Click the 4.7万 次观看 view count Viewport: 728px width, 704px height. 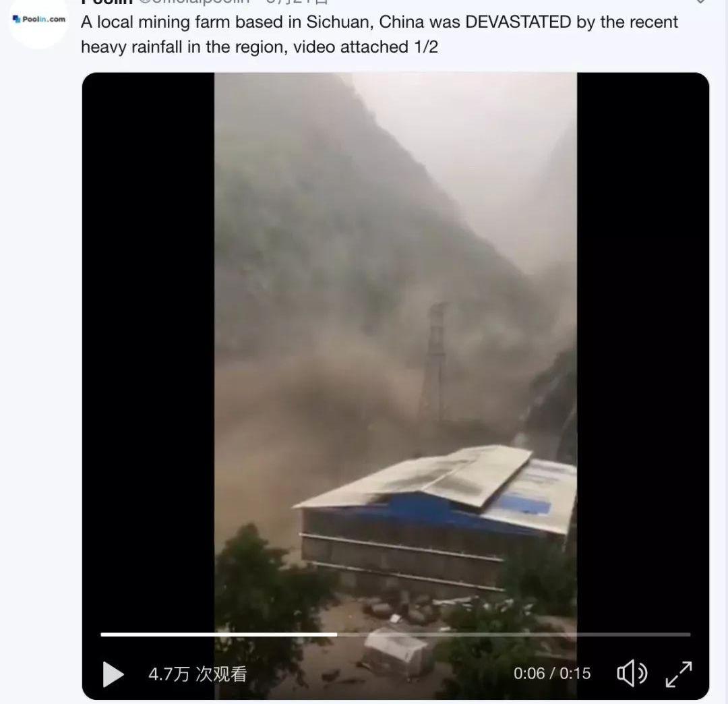198,674
